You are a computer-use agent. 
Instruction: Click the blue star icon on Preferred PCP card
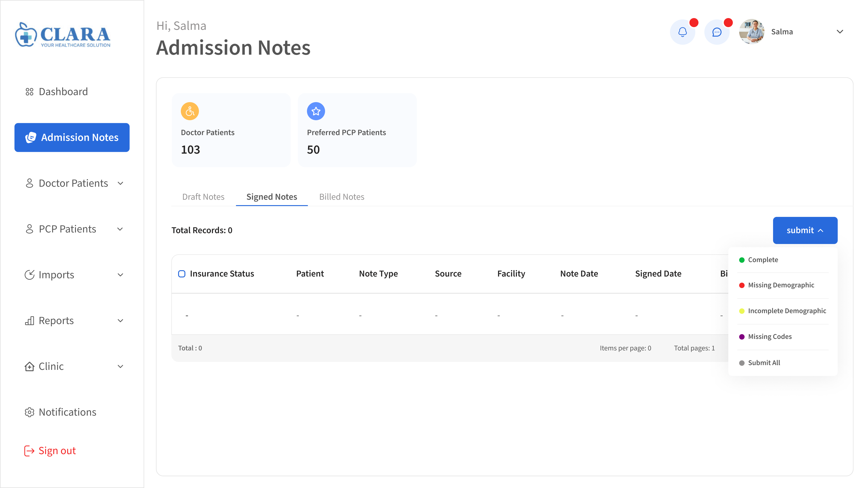316,111
